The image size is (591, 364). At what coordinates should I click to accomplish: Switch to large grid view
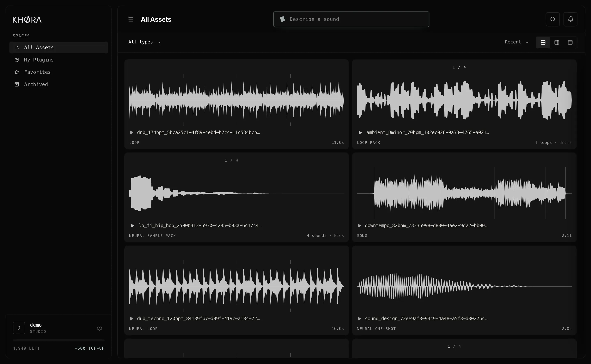543,42
